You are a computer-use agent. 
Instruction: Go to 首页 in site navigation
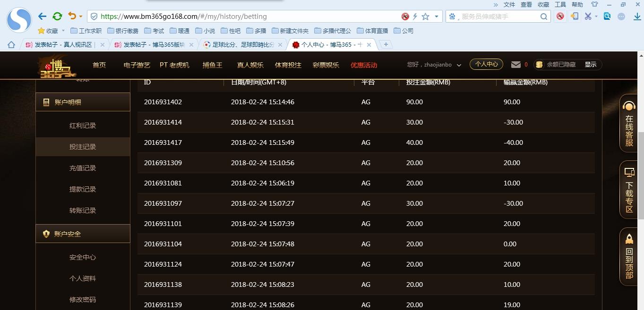coord(99,65)
